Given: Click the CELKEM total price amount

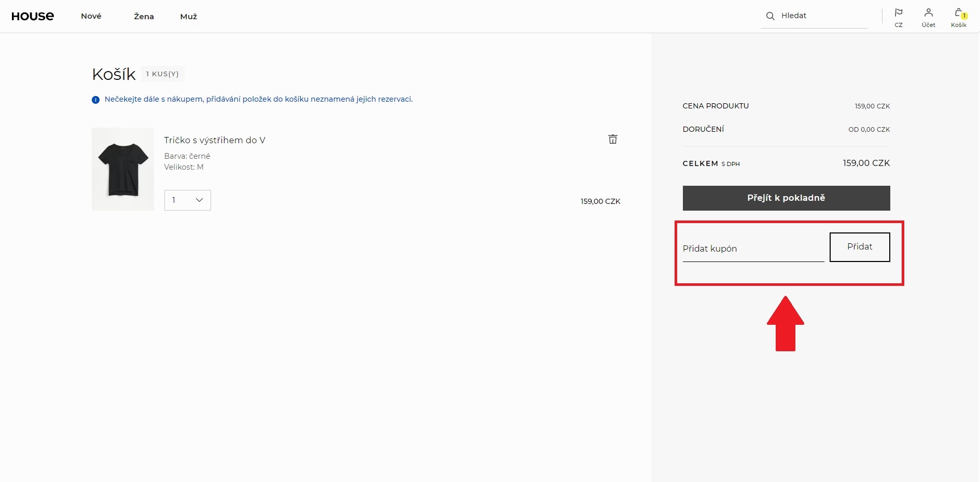Looking at the screenshot, I should tap(866, 163).
